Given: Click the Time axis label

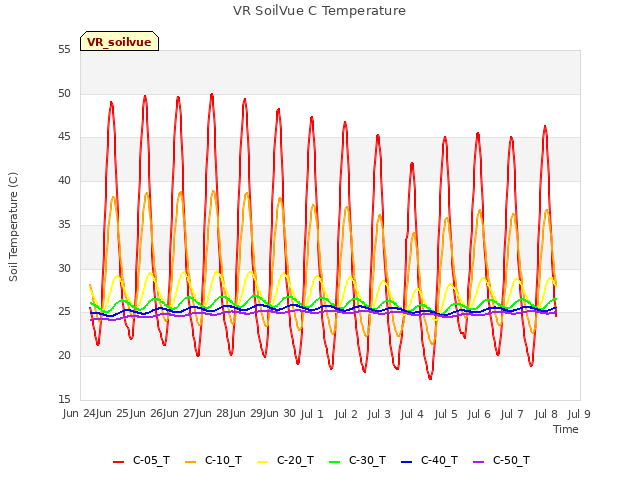Looking at the screenshot, I should [566, 429].
